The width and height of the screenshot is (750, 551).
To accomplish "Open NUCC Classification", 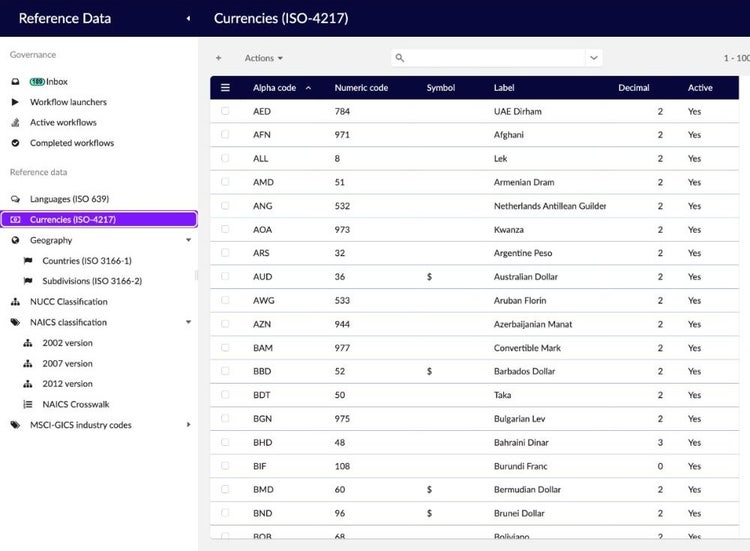I will tap(69, 302).
